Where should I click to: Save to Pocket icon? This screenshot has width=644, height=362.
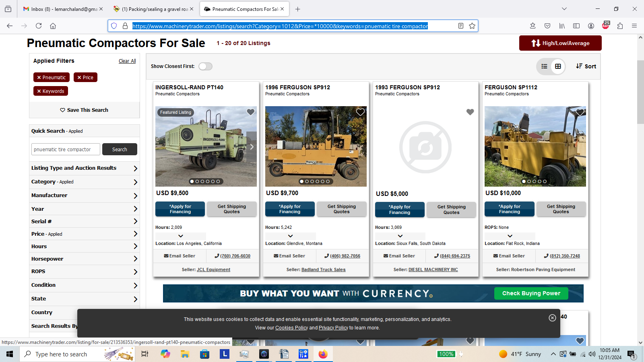(x=547, y=26)
